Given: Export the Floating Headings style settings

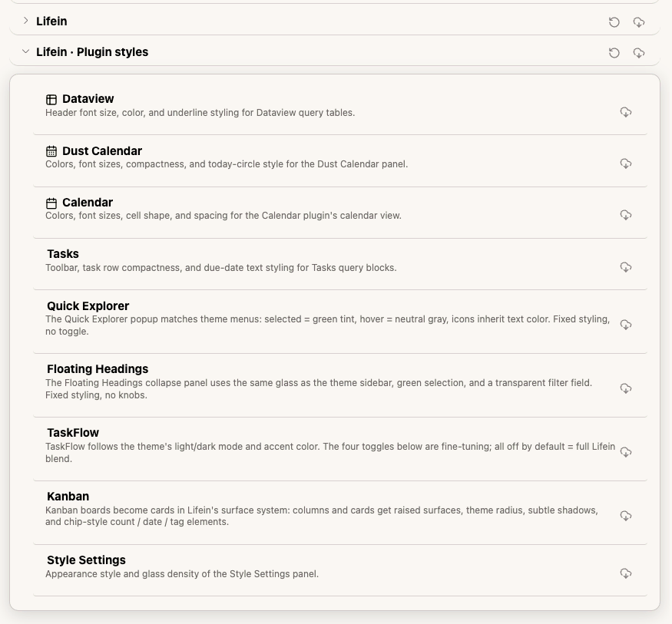Looking at the screenshot, I should coord(626,388).
